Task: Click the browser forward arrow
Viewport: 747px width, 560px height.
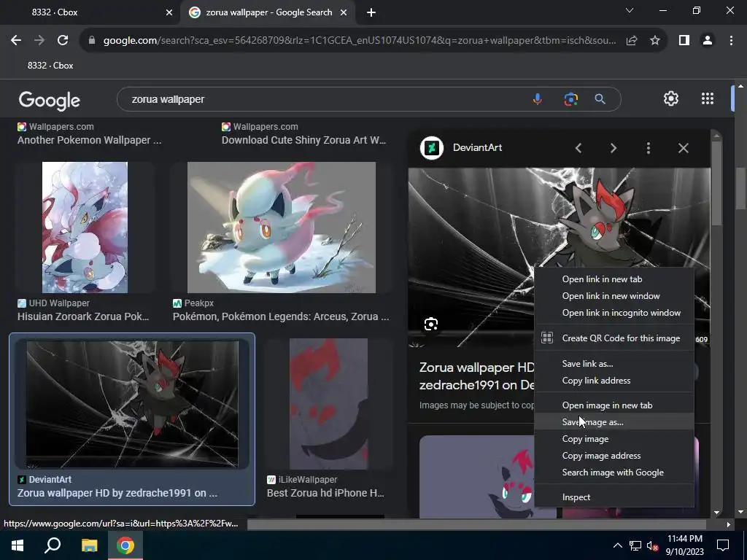Action: [39, 41]
